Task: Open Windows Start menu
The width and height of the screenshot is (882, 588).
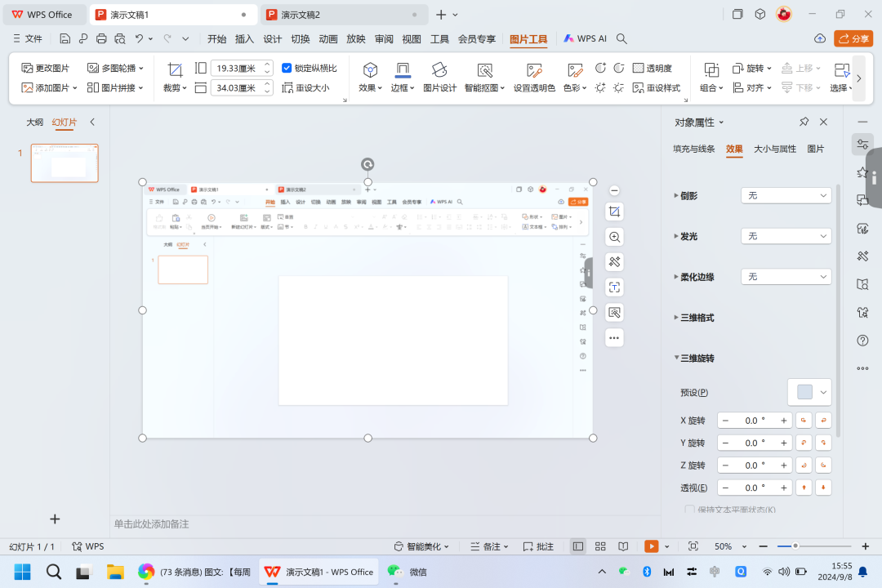Action: pyautogui.click(x=23, y=572)
